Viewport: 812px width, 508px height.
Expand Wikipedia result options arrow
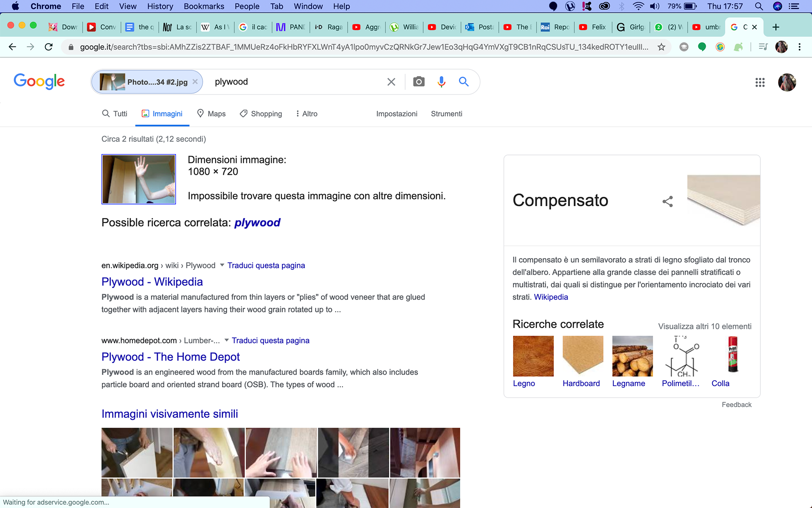(222, 265)
